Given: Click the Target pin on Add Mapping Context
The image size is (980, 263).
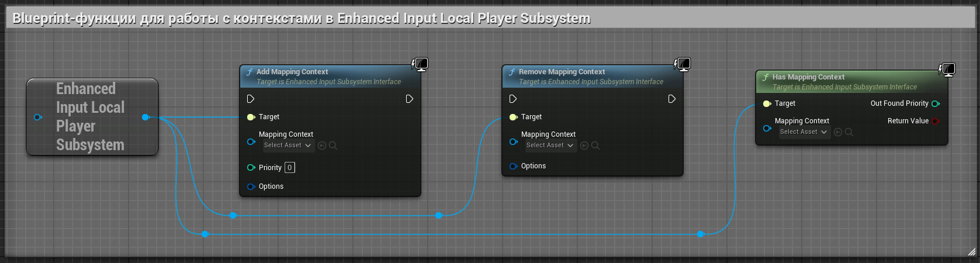Looking at the screenshot, I should click(251, 117).
